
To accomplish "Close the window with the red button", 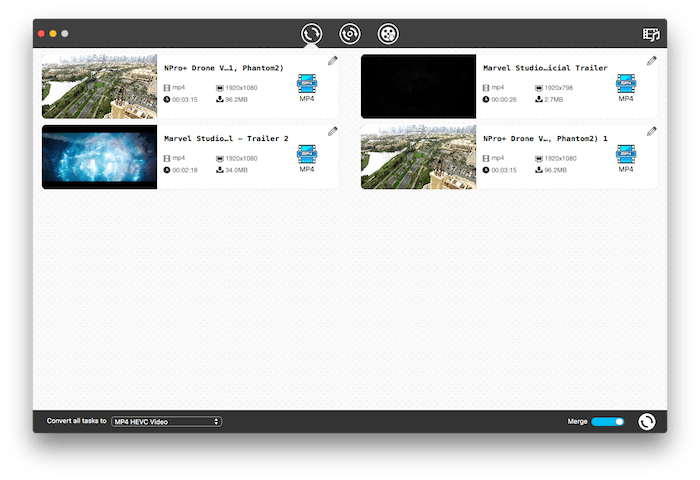I will point(42,33).
